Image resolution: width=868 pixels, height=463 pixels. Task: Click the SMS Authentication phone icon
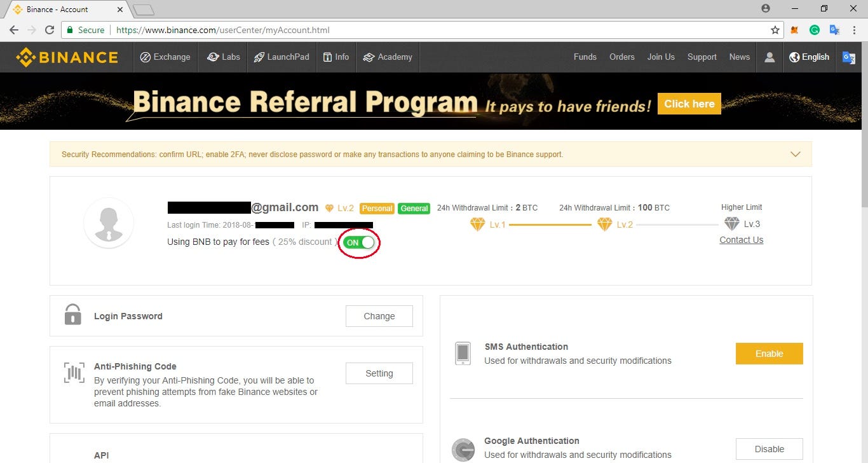[x=463, y=354]
